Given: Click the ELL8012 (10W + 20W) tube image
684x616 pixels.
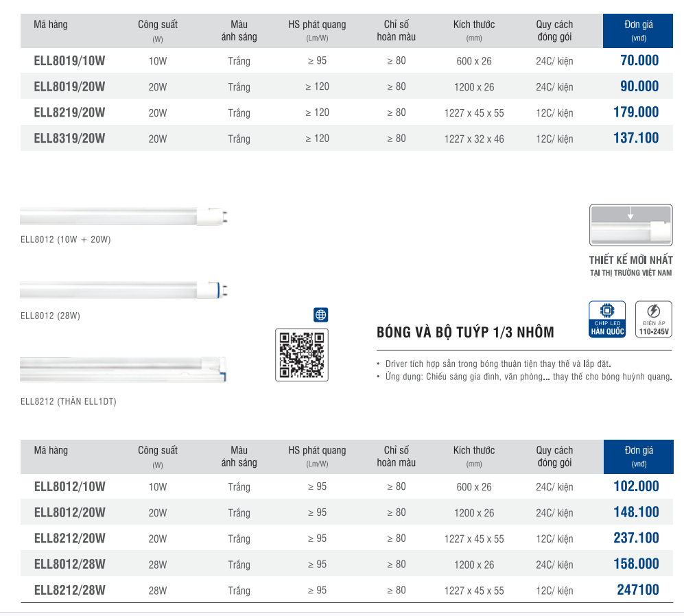Looking at the screenshot, I should (x=124, y=216).
